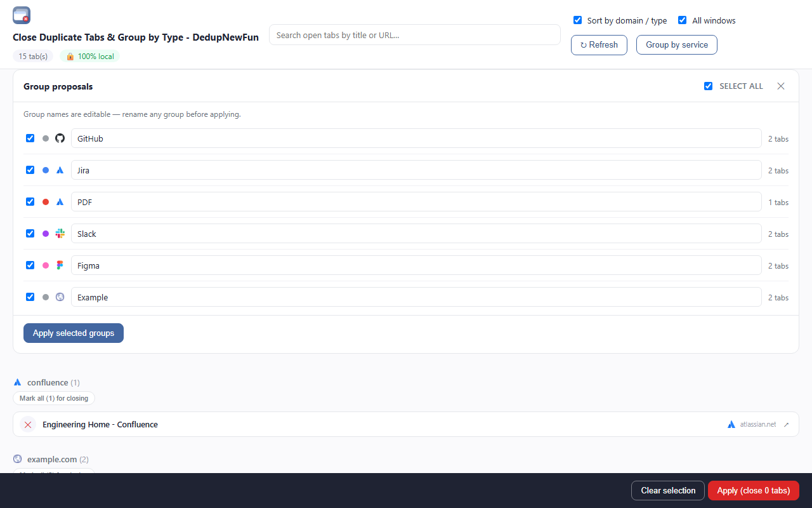The width and height of the screenshot is (812, 508).
Task: Uncheck the SELECT ALL checkbox
Action: coord(709,86)
